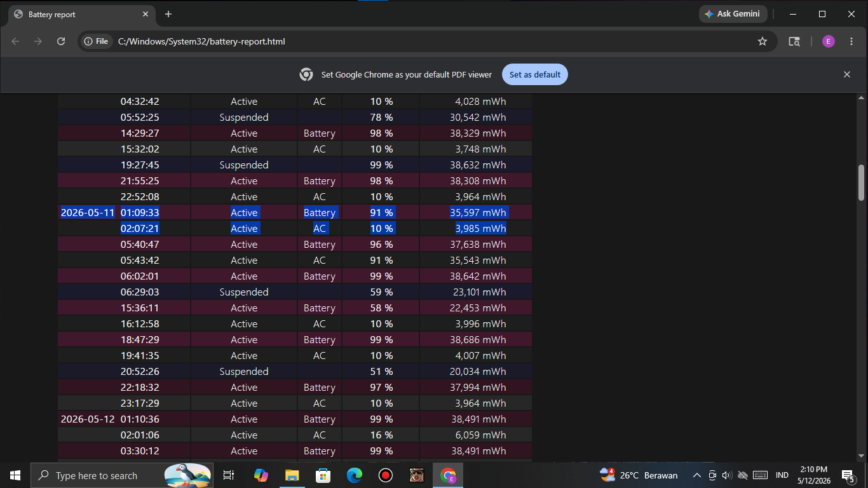
Task: Open the volume speaker tray icon
Action: 727,475
